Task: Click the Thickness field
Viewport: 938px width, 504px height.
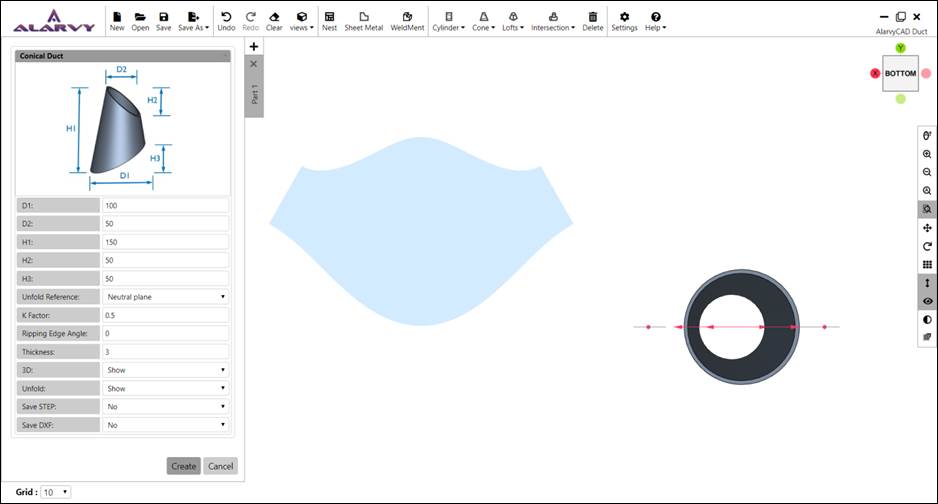Action: 165,352
